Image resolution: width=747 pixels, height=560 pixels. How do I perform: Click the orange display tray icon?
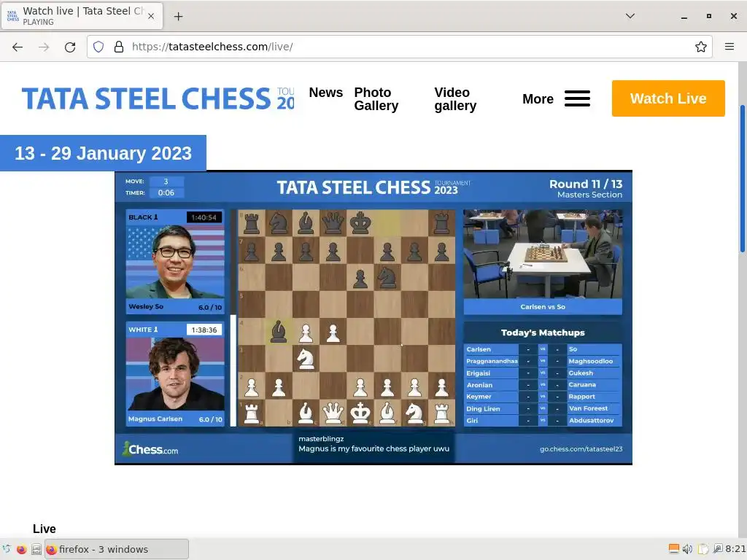[673, 550]
